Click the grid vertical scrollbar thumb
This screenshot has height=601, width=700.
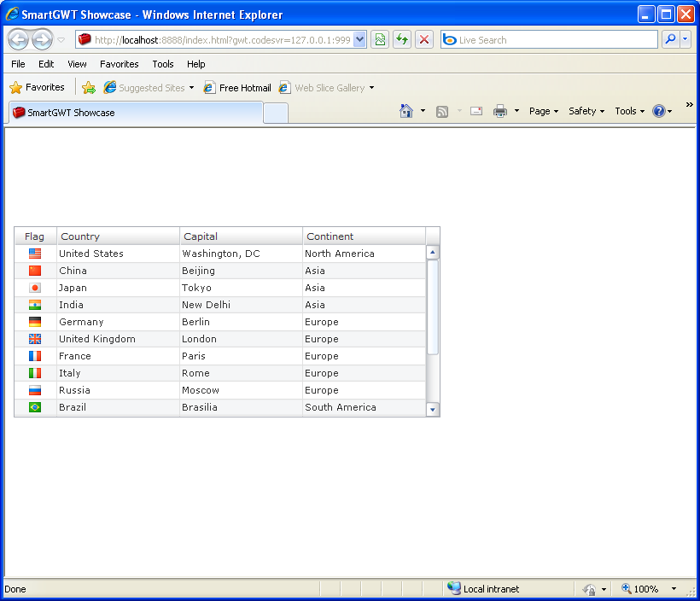click(x=432, y=307)
